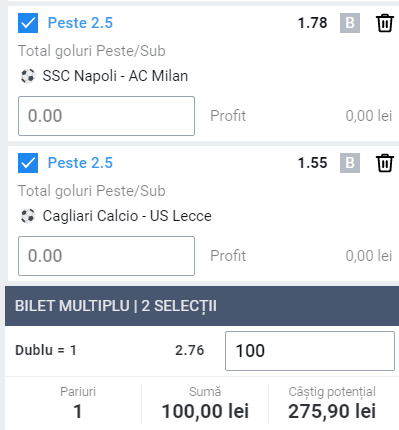The width and height of the screenshot is (399, 430).
Task: Open Peste 2.5 link for Cagliari match
Action: pyautogui.click(x=80, y=163)
